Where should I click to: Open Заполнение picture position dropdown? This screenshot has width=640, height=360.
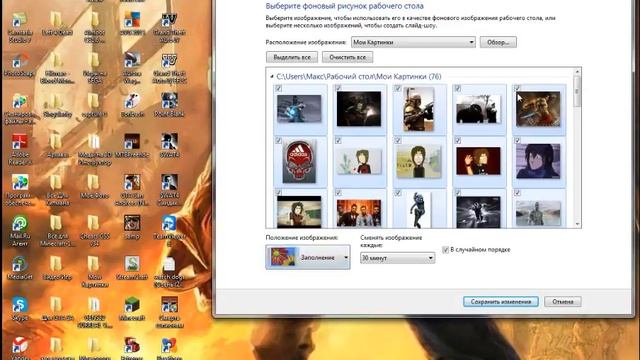click(x=308, y=257)
